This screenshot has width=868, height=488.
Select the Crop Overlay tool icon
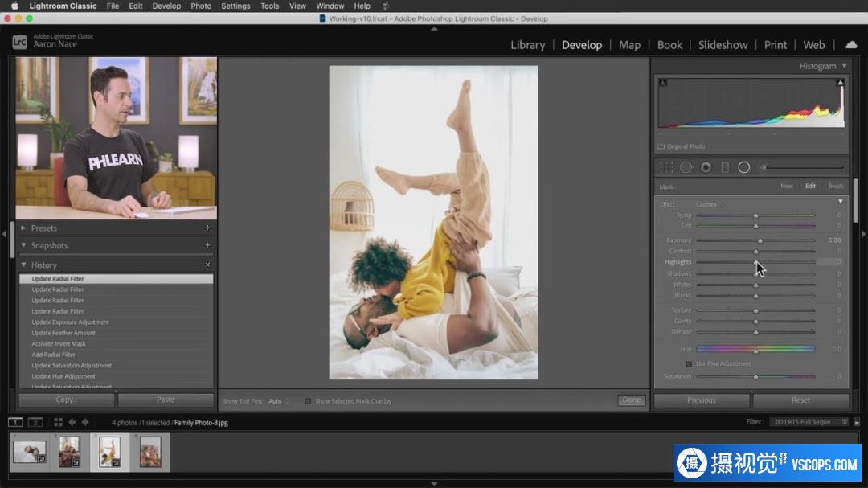[x=666, y=167]
